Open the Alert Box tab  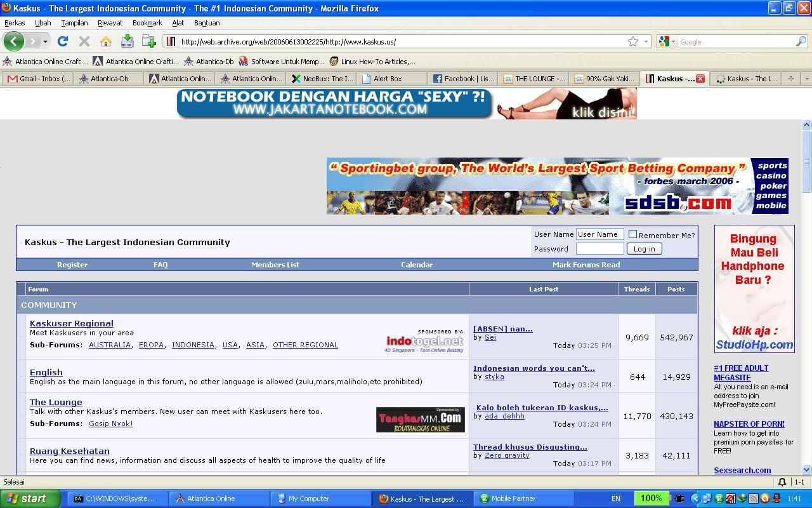click(391, 79)
